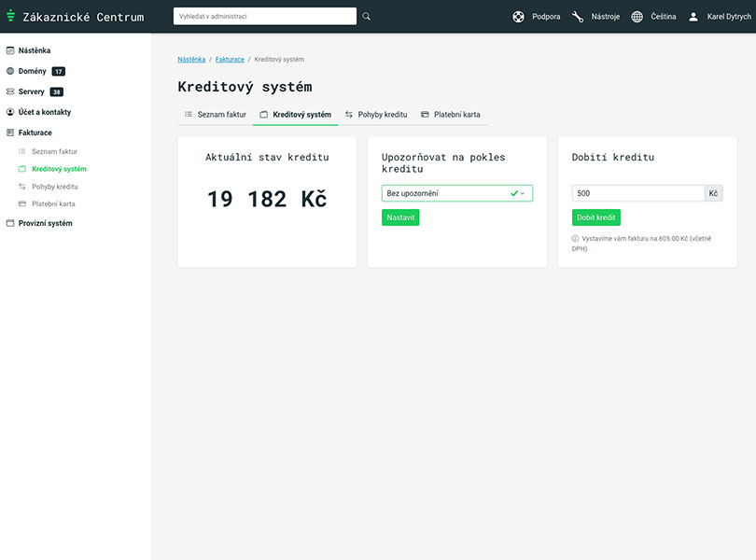
Task: Click the wallet icon in Kreditový systém tab
Action: pos(264,114)
